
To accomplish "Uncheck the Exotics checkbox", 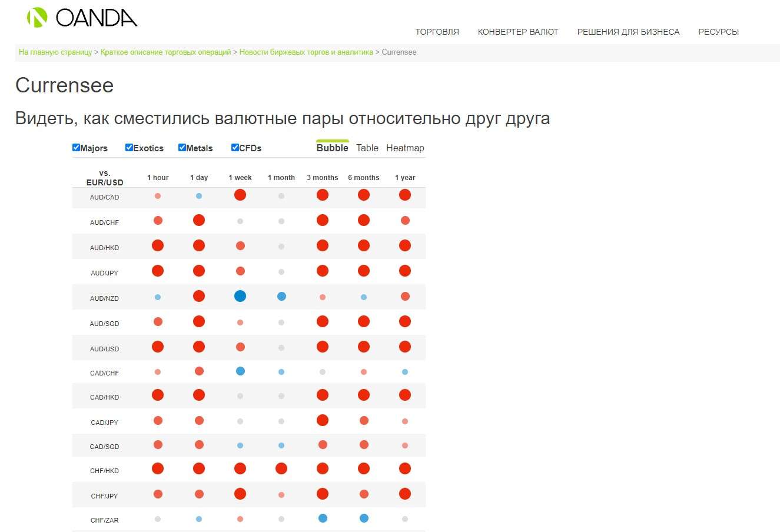I will [x=129, y=148].
